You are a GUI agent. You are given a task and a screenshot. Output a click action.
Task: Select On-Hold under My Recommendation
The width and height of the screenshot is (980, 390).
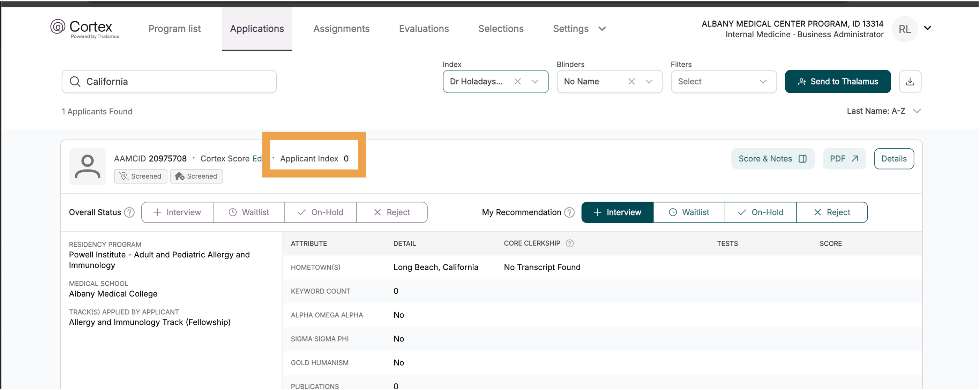[760, 212]
